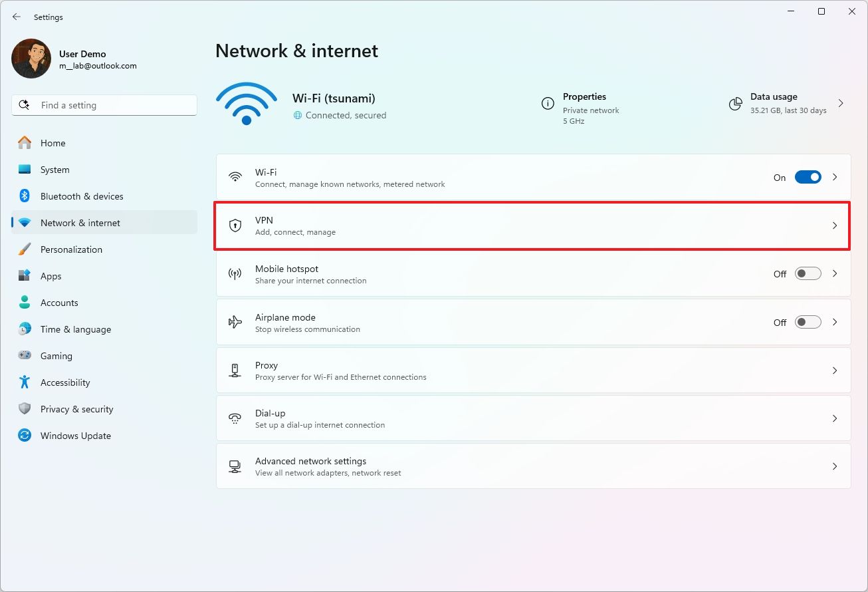Image resolution: width=868 pixels, height=592 pixels.
Task: Select the Mobile hotspot antenna icon
Action: (235, 273)
